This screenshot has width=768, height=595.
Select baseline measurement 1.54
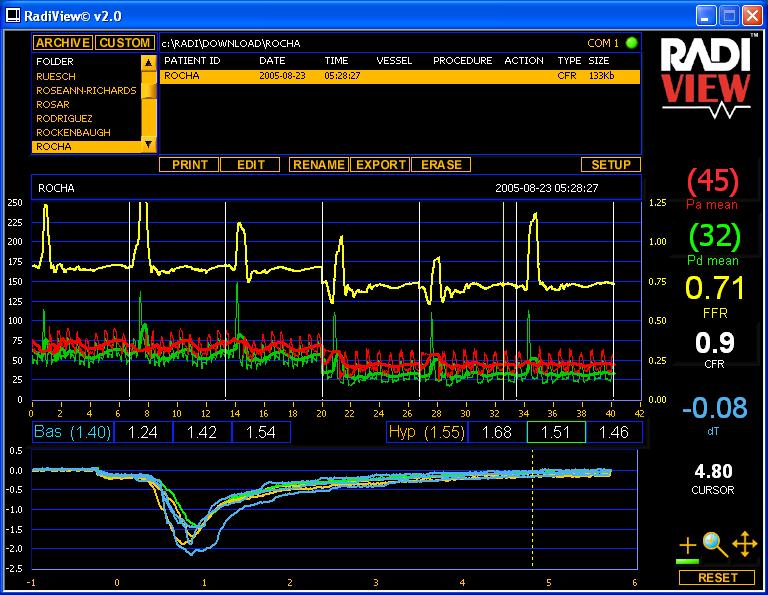[261, 432]
